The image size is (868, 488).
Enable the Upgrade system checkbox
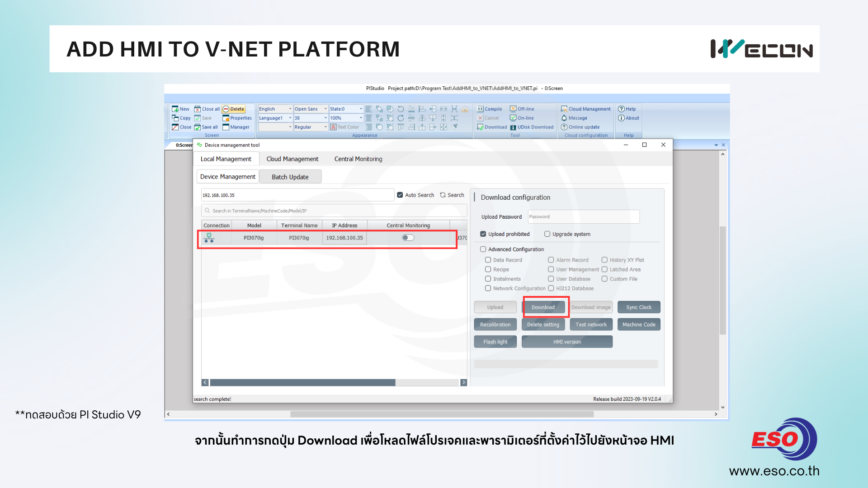tap(547, 234)
